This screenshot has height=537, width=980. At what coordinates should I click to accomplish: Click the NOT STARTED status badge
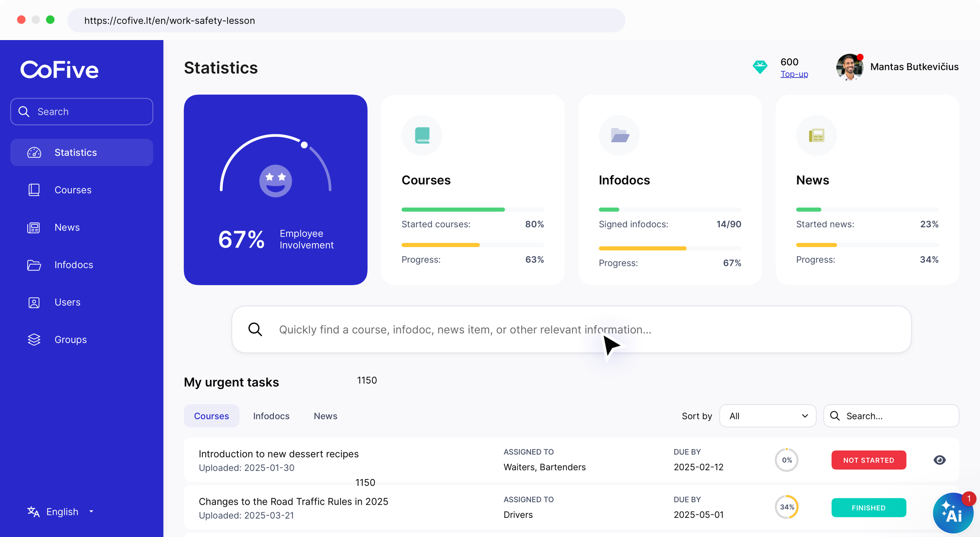(x=868, y=460)
